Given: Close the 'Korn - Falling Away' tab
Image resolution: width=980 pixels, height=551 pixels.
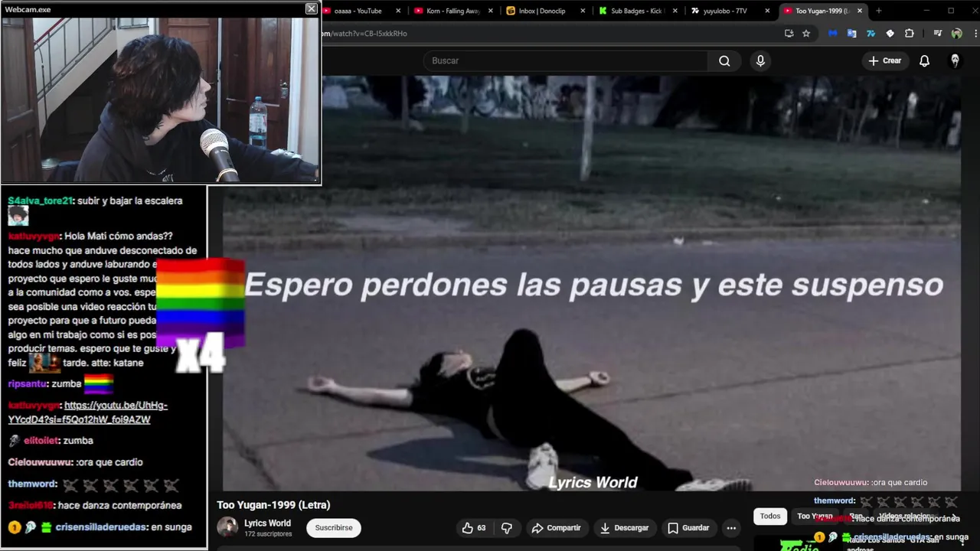Looking at the screenshot, I should (x=491, y=11).
